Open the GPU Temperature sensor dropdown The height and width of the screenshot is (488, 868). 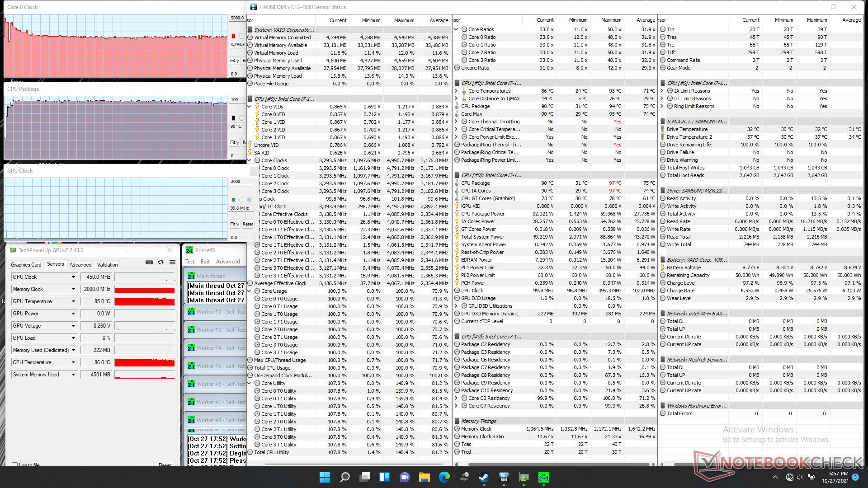[x=73, y=301]
